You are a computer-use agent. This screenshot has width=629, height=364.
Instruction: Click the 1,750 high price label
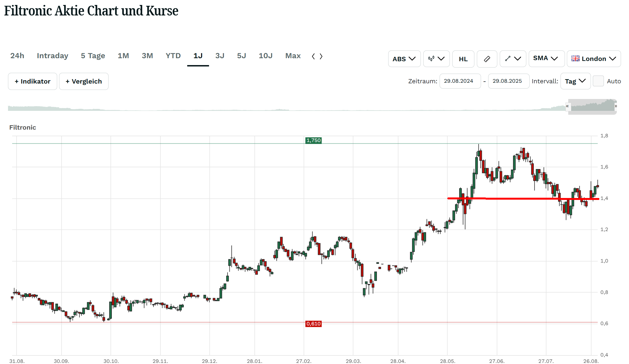pos(313,140)
